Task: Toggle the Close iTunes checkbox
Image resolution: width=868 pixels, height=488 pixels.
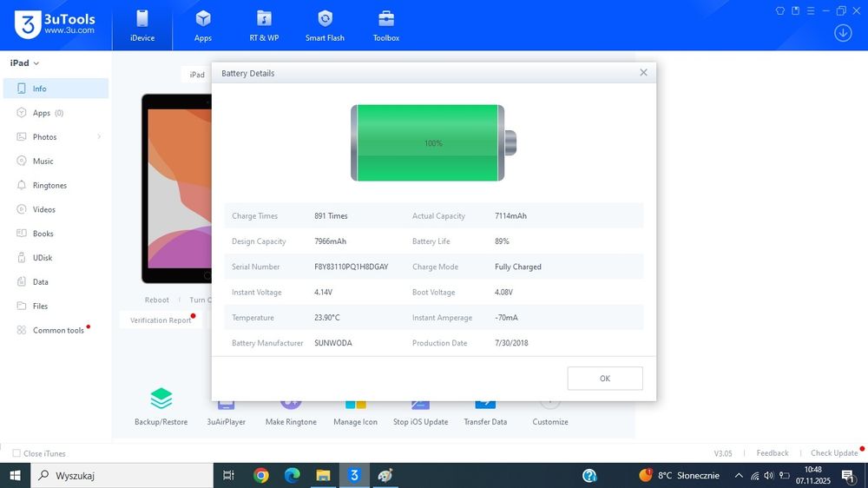Action: tap(16, 453)
